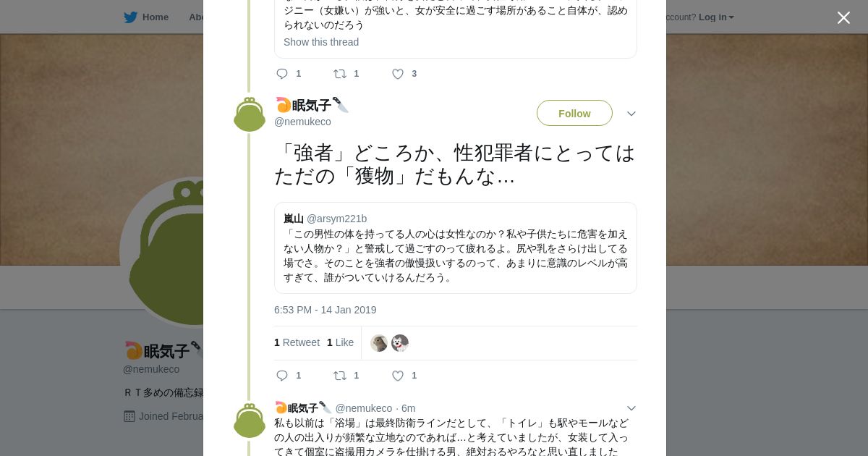Follow the @nemukeco account
The width and height of the screenshot is (868, 456).
click(574, 114)
